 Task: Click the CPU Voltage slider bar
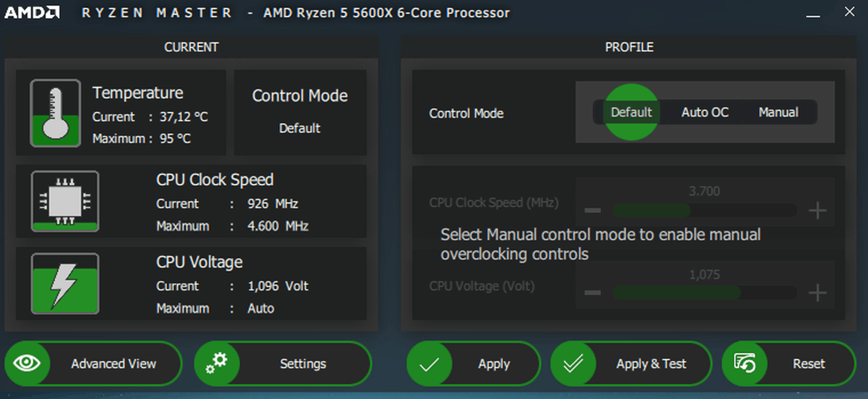coord(704,292)
